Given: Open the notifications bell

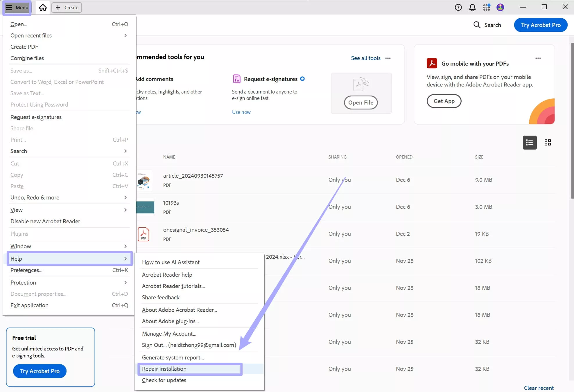Looking at the screenshot, I should (472, 7).
